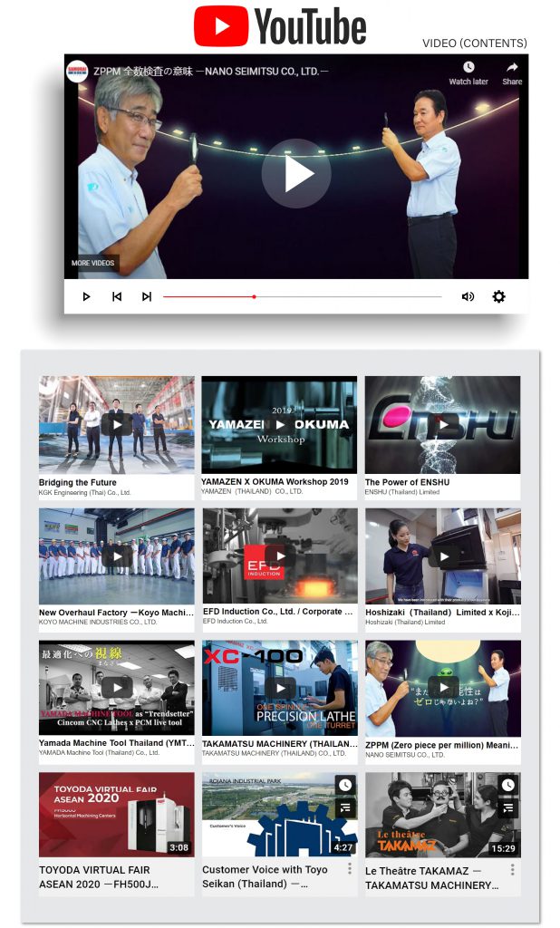This screenshot has width=560, height=928.
Task: Click the Watch later clock icon
Action: pyautogui.click(x=468, y=67)
